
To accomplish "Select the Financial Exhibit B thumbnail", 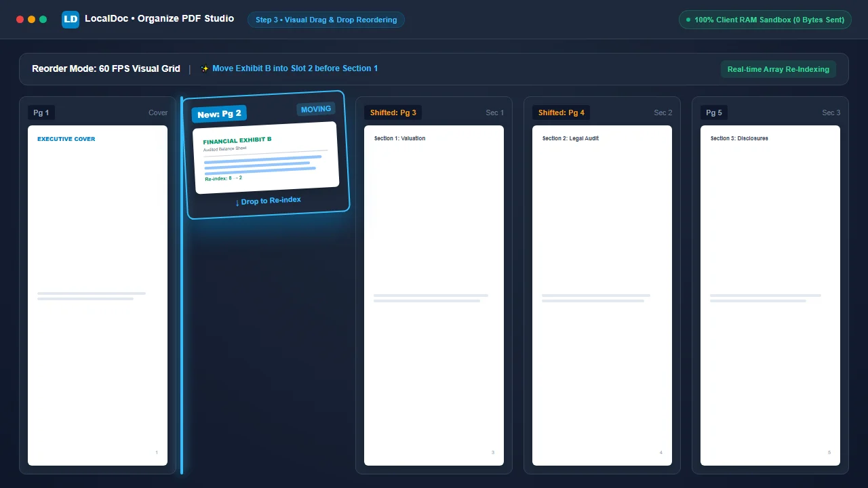I will coord(266,158).
